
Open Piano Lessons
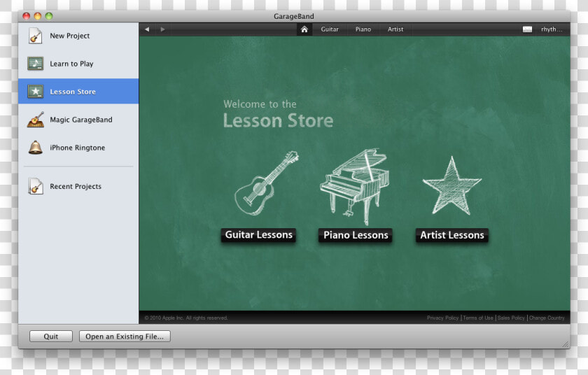[356, 235]
